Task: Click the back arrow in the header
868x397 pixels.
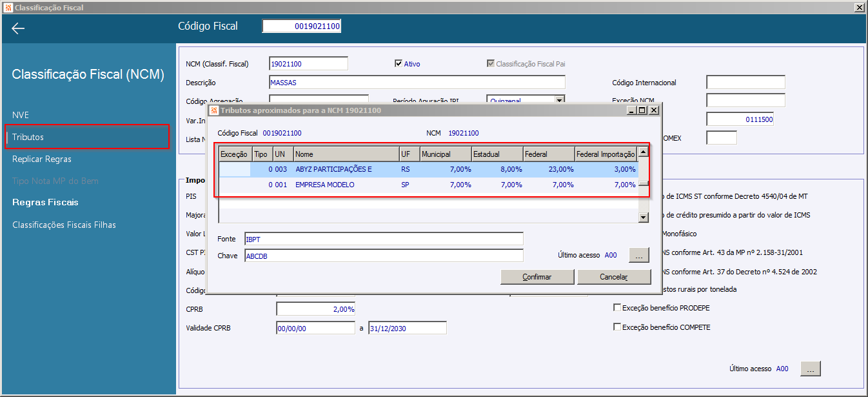Action: click(18, 28)
